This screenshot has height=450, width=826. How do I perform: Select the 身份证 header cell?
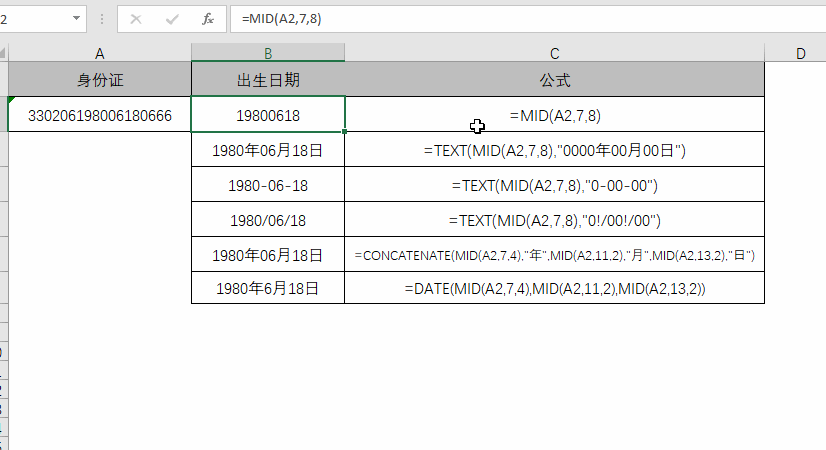tap(99, 80)
